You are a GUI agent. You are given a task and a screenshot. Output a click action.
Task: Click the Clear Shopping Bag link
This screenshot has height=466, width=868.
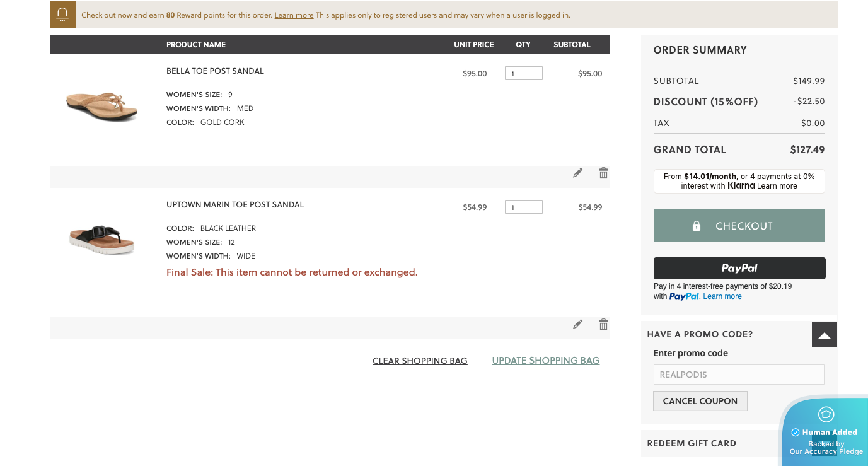(420, 361)
